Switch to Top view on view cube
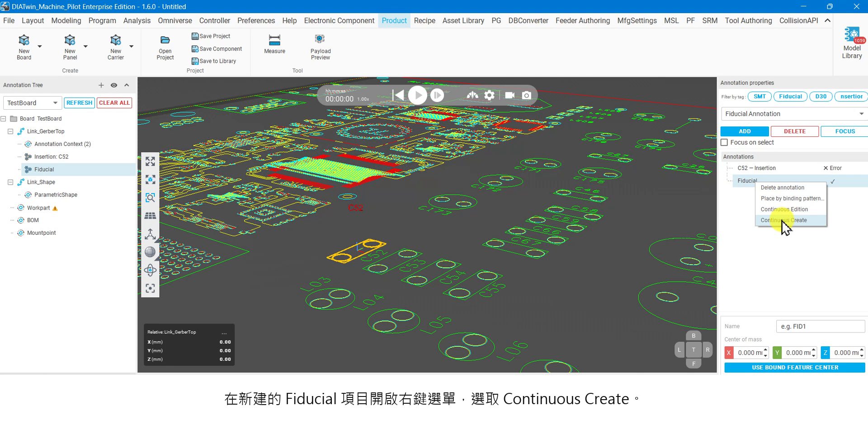 click(x=693, y=350)
